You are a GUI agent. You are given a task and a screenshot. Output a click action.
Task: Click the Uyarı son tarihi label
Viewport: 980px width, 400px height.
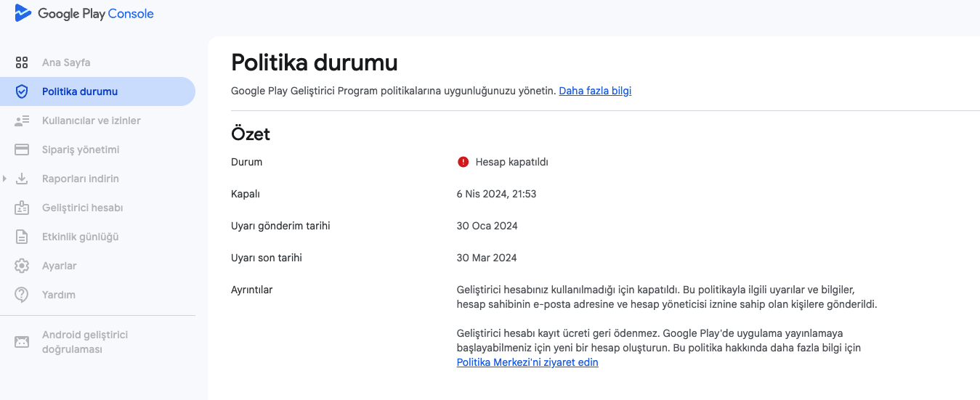click(267, 258)
